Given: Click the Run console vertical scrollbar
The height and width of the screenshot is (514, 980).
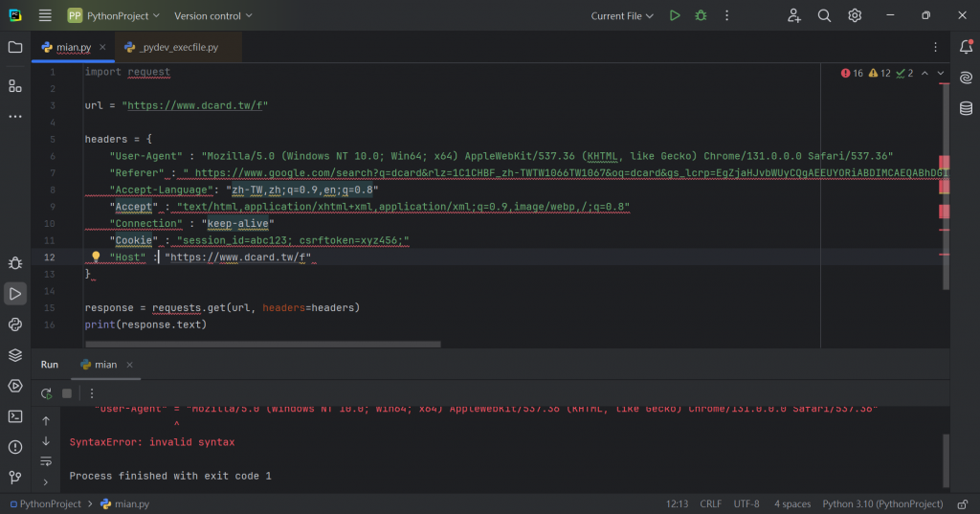Looking at the screenshot, I should [946, 460].
